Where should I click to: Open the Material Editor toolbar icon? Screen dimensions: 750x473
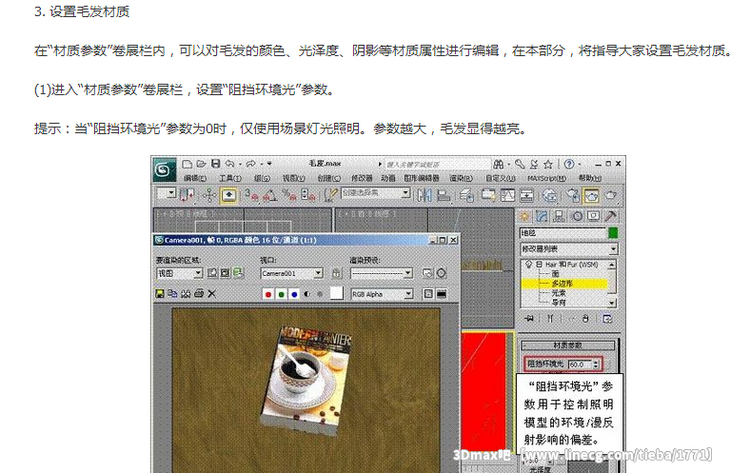(x=550, y=195)
